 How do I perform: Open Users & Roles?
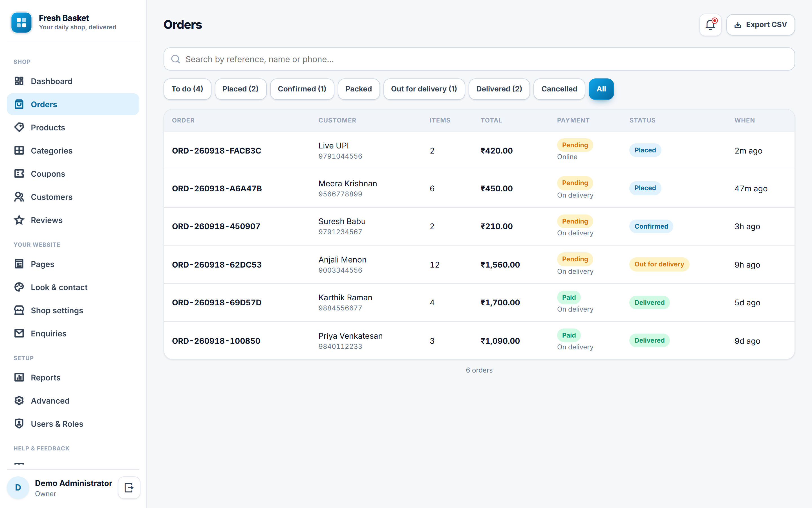[x=73, y=424]
